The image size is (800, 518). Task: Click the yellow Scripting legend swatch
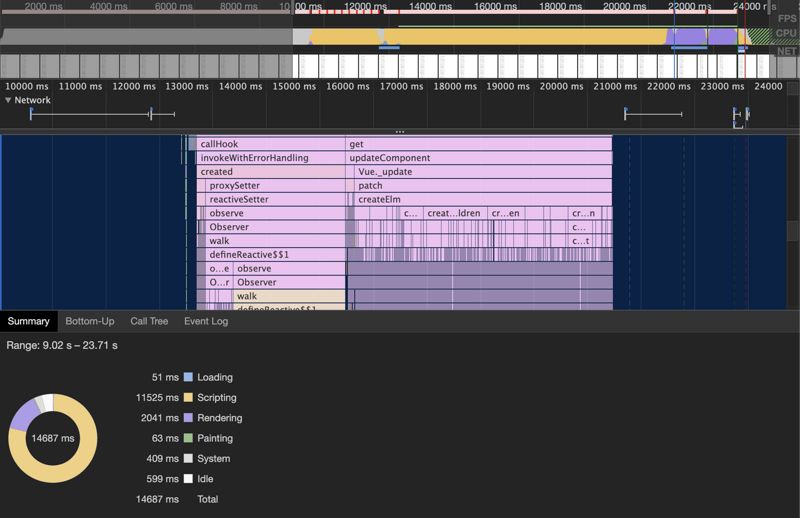click(x=188, y=398)
